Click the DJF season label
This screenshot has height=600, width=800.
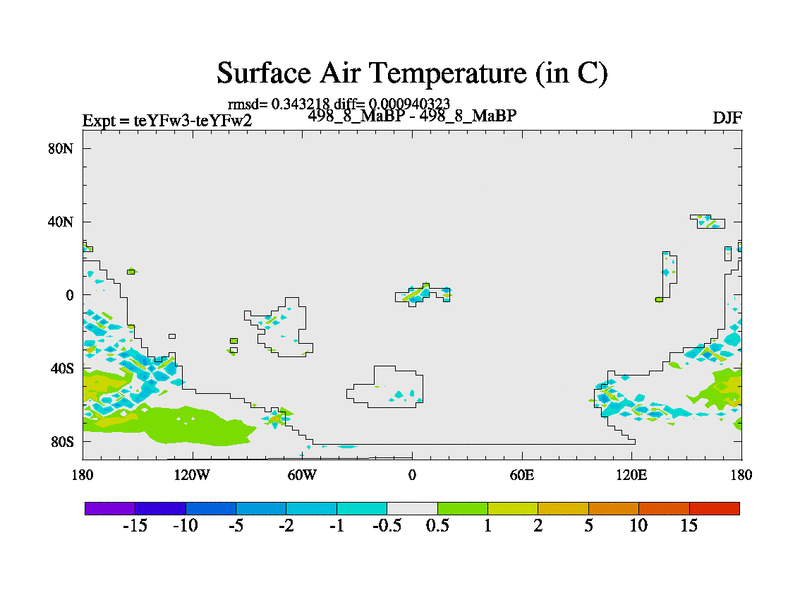[x=726, y=117]
